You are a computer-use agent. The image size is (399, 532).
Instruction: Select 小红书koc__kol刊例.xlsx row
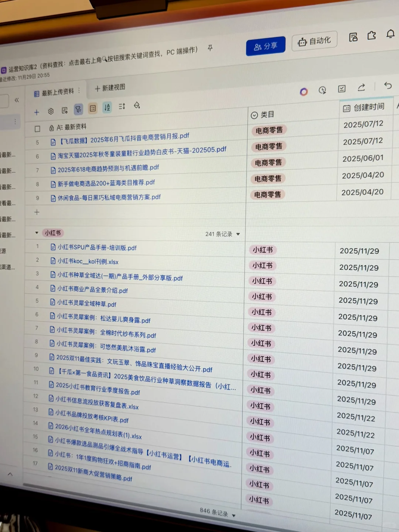point(88,261)
